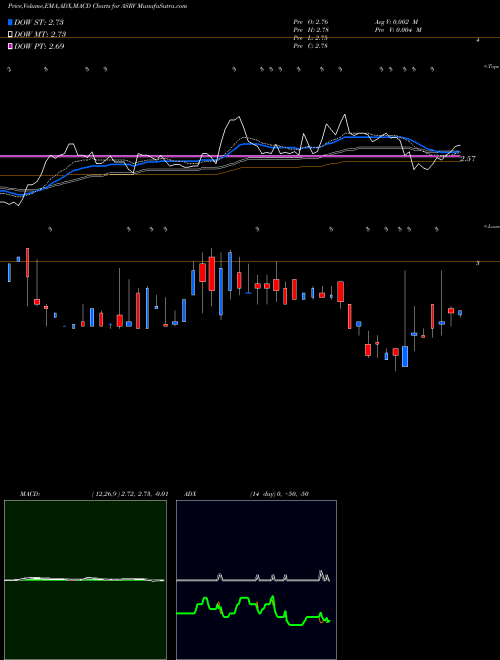Image resolution: width=500 pixels, height=660 pixels.
Task: Select the 'DOW ST: 2.73' legend text
Action: pos(39,22)
